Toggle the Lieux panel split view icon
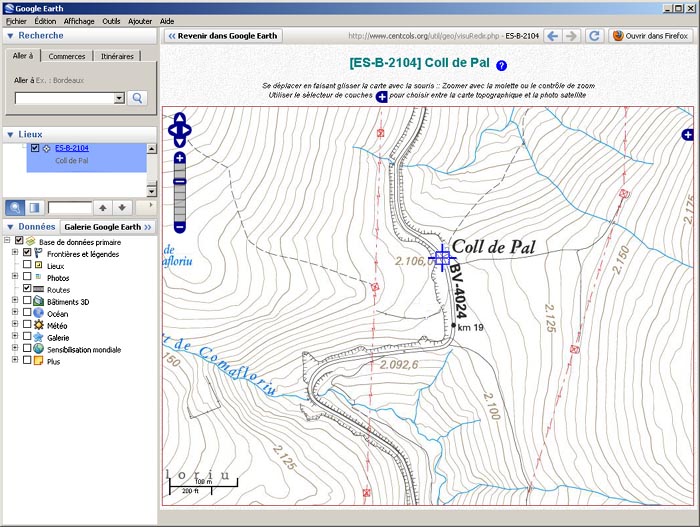This screenshot has height=527, width=700. coord(34,208)
